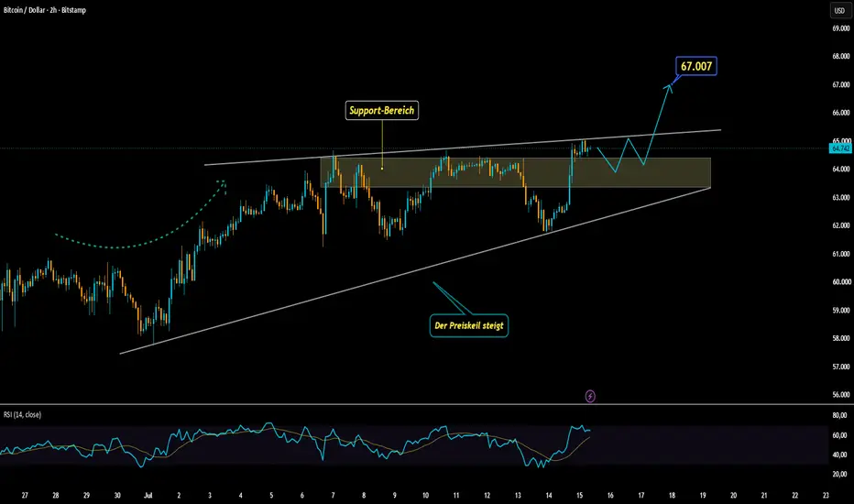The width and height of the screenshot is (854, 504).
Task: Click the 63,000 price axis label
Action: [x=841, y=197]
